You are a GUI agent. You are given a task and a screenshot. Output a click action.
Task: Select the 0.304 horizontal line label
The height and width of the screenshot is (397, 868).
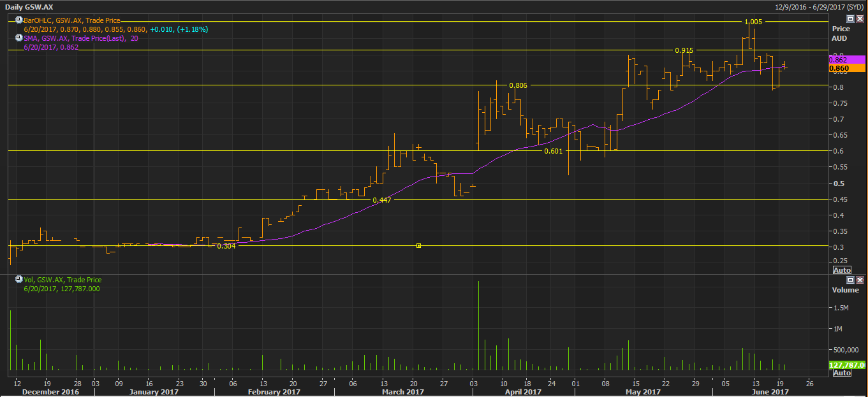[226, 246]
